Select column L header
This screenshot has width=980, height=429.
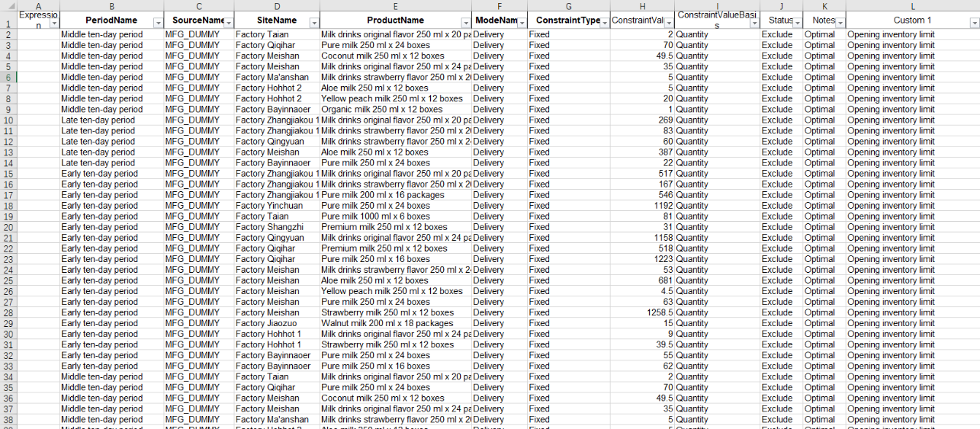coord(912,5)
